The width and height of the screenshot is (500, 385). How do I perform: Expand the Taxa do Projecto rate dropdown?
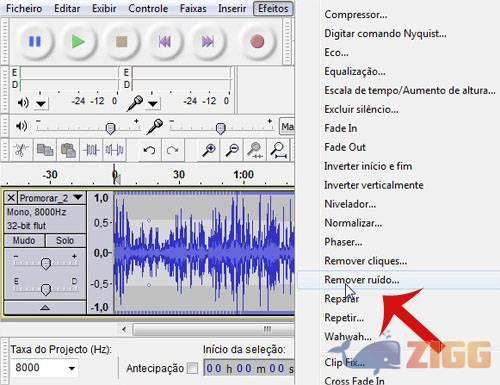(x=72, y=368)
